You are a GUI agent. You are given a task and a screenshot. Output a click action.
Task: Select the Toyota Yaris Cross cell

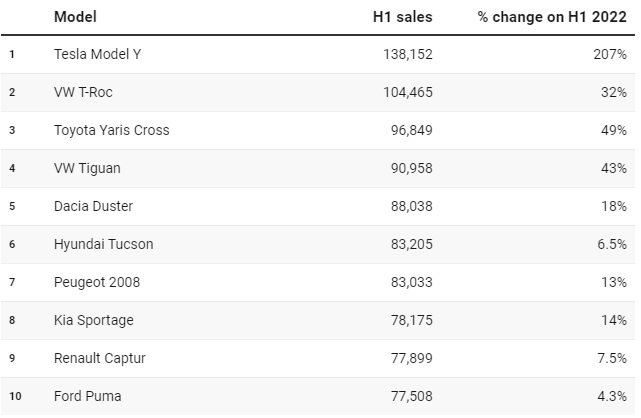tap(112, 131)
